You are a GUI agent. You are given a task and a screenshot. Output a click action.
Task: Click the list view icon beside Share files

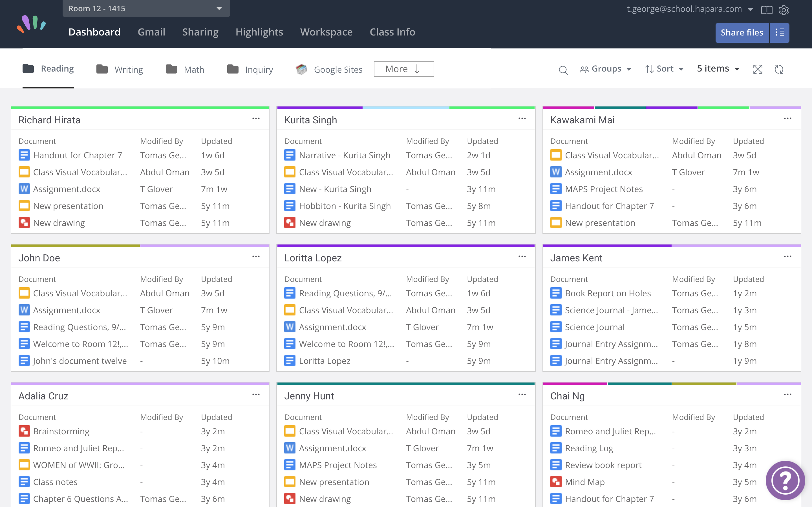click(x=780, y=32)
